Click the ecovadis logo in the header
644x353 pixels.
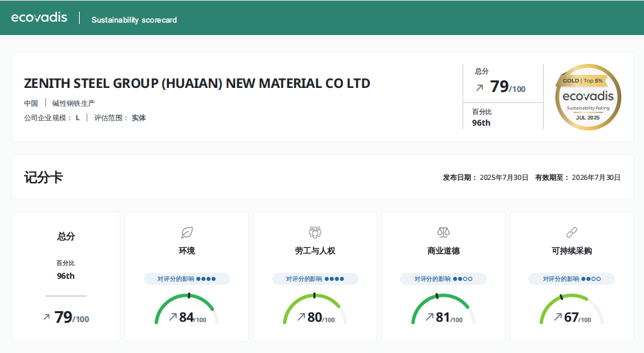click(39, 17)
